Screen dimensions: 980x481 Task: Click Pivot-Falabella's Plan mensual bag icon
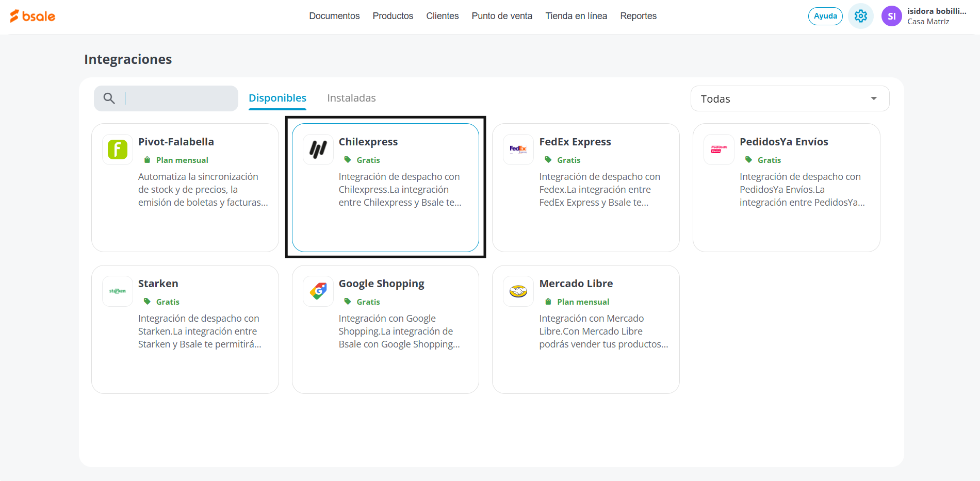pos(147,160)
